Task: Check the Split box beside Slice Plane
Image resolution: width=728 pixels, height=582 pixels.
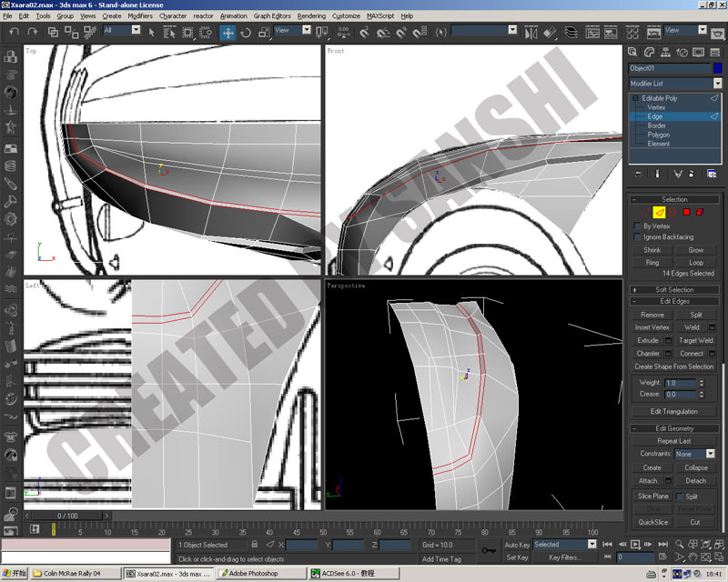Action: click(679, 497)
